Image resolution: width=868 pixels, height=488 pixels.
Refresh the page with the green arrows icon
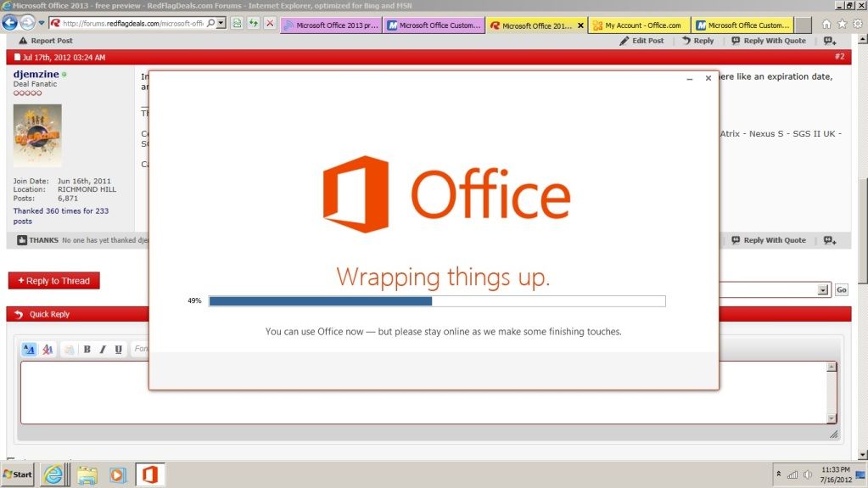[254, 23]
